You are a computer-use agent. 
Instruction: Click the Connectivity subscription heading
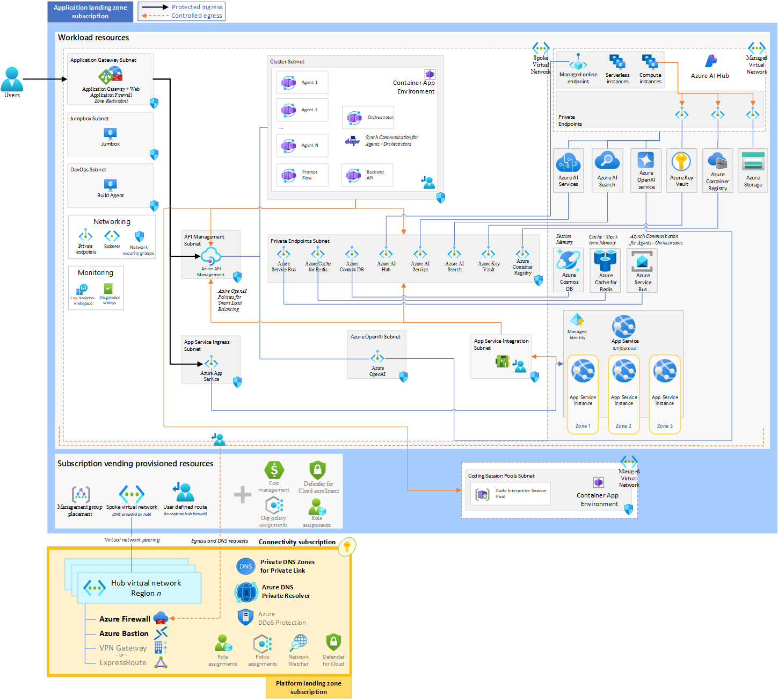(296, 542)
